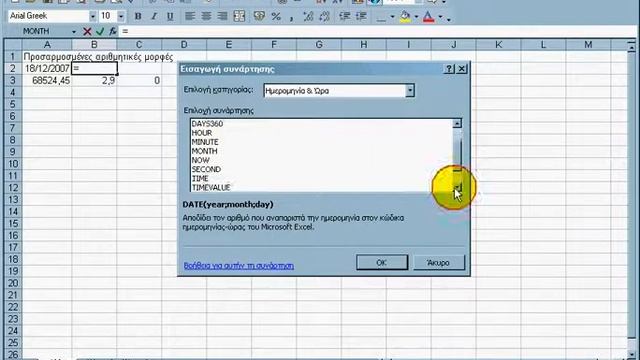Close the Εισαγωγή συνάρτησης dialog
640x360 pixels.
[462, 69]
